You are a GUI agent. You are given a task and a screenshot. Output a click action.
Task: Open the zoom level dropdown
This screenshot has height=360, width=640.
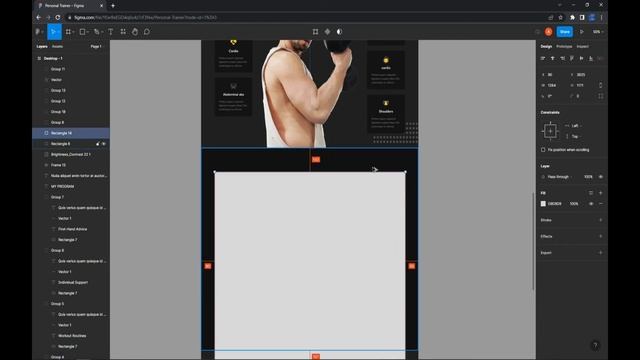pos(598,31)
